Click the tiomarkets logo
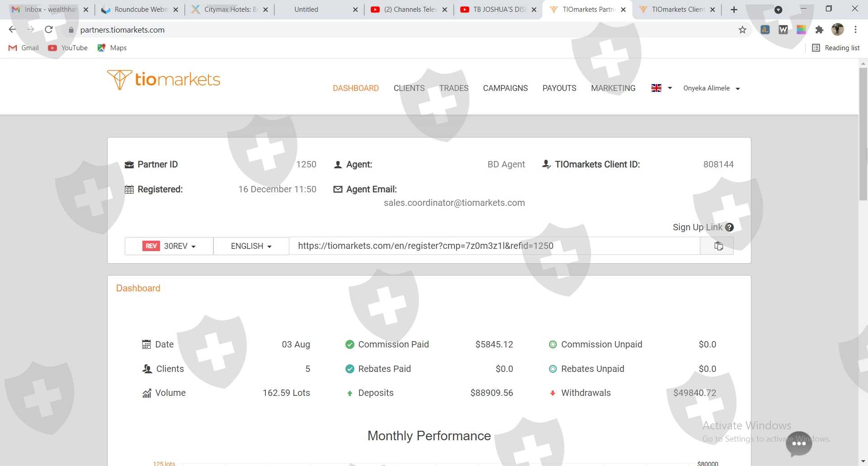The image size is (868, 466). [x=164, y=80]
